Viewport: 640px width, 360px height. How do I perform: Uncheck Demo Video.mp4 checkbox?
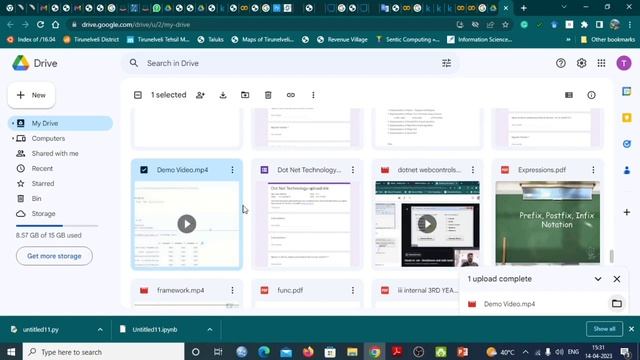tap(144, 170)
